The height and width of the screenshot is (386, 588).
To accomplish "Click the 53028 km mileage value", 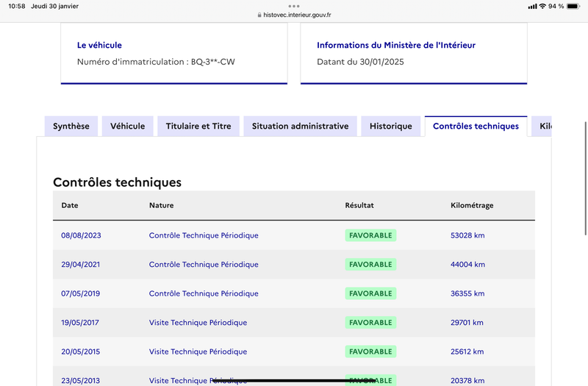I will 467,235.
